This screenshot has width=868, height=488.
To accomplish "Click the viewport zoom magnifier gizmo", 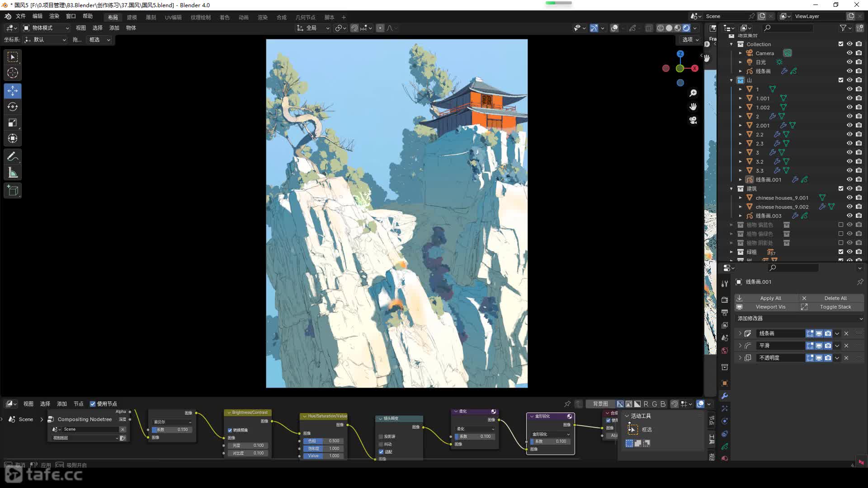I will click(693, 93).
